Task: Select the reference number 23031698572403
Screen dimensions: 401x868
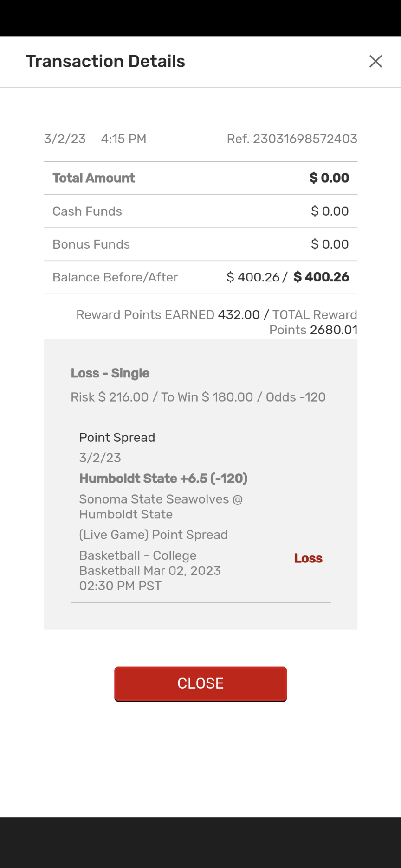Action: tap(292, 139)
